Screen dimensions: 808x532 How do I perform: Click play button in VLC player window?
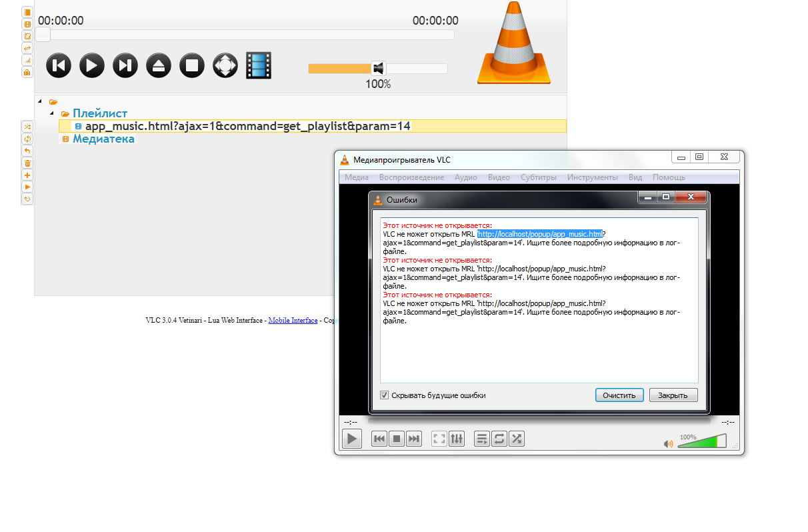point(352,438)
